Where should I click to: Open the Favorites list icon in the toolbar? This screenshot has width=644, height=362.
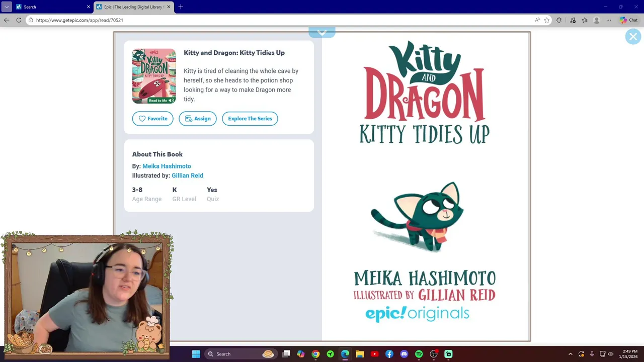point(585,20)
